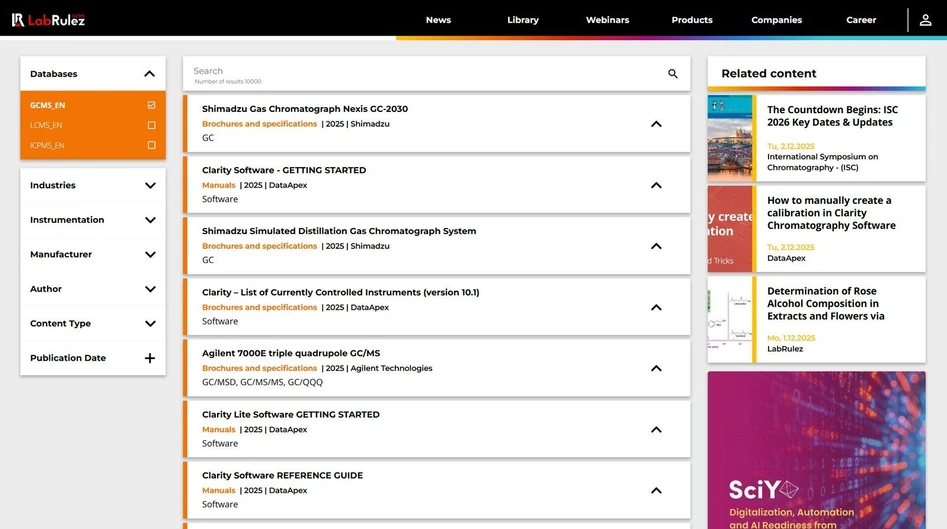This screenshot has height=529, width=947.
Task: Check the ICPMS_EN database checkbox
Action: 151,145
